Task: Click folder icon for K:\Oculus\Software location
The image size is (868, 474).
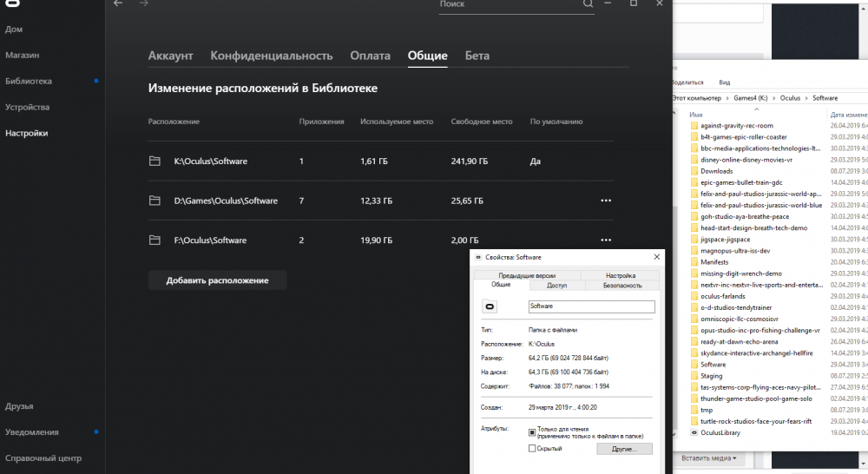Action: (x=155, y=161)
